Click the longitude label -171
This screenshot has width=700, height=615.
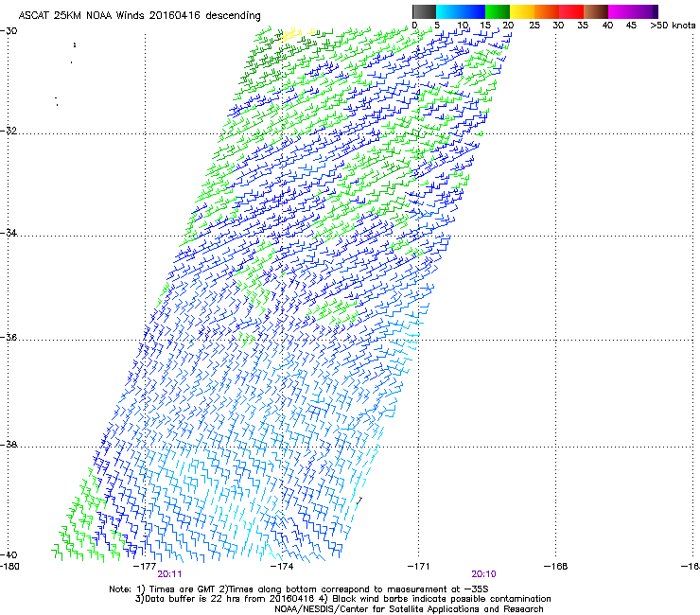coord(419,567)
